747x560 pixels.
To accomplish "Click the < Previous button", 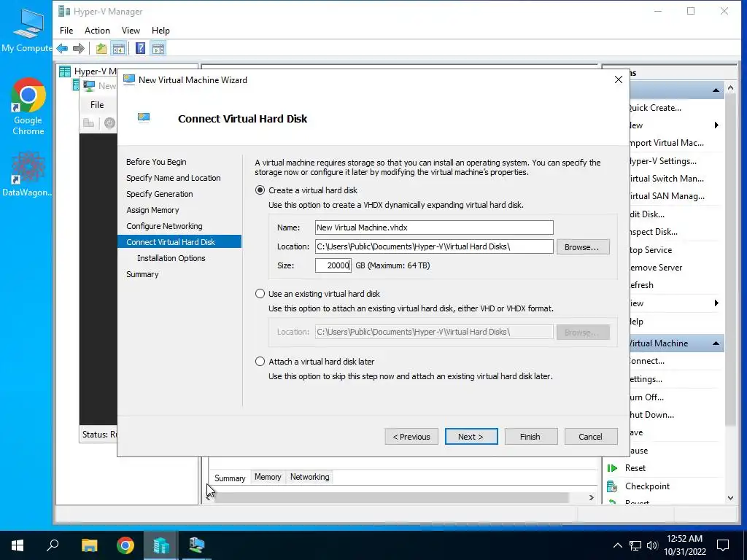I will coord(411,437).
